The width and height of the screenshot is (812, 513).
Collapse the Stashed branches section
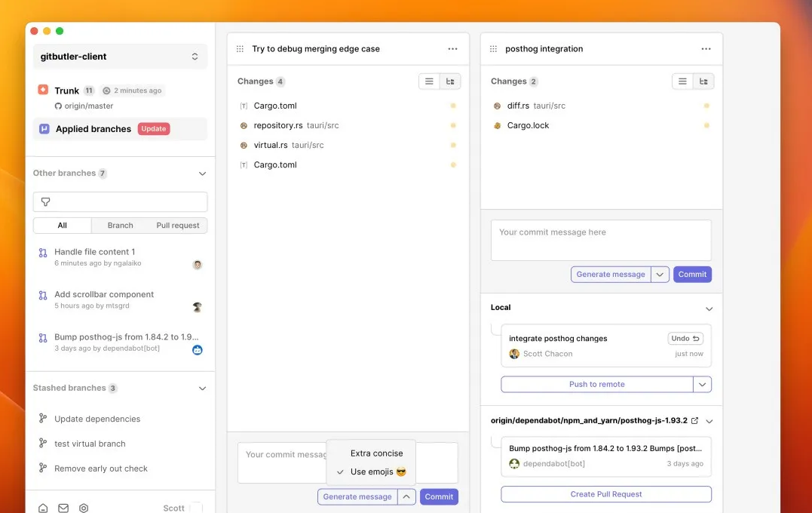pyautogui.click(x=203, y=388)
